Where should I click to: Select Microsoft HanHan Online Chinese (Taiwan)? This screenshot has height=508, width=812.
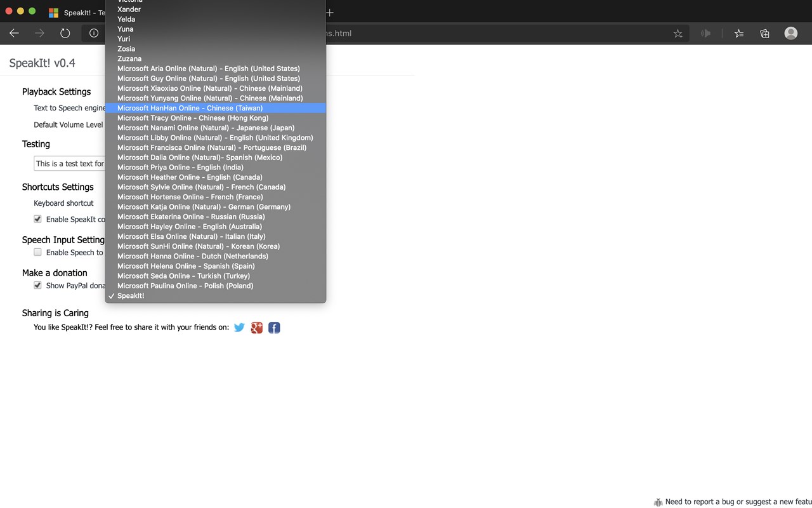pyautogui.click(x=216, y=108)
